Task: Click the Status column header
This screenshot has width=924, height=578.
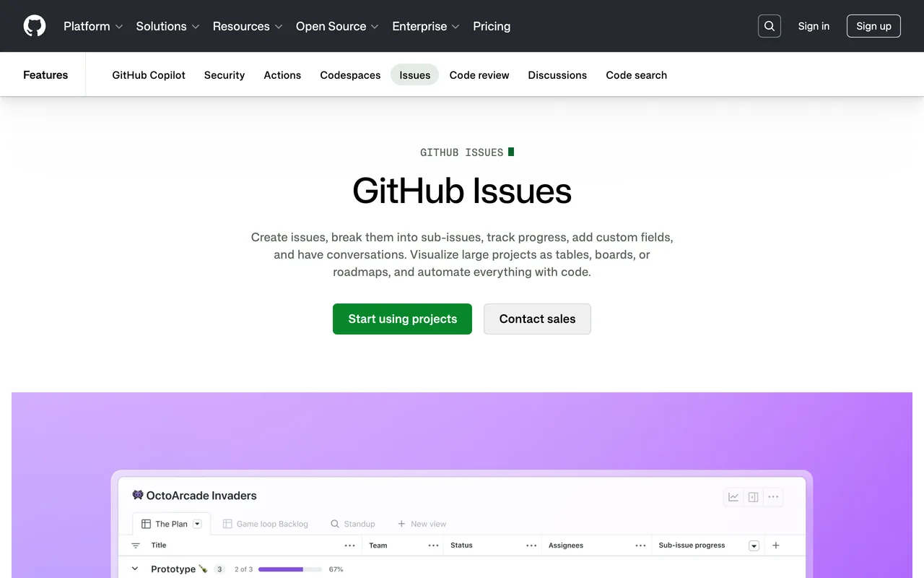Action: (x=461, y=545)
